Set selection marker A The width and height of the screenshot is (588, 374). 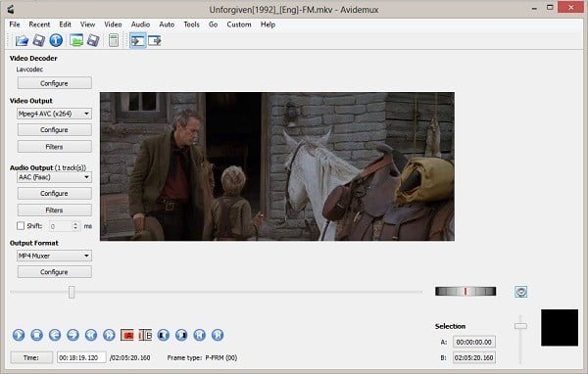point(126,335)
